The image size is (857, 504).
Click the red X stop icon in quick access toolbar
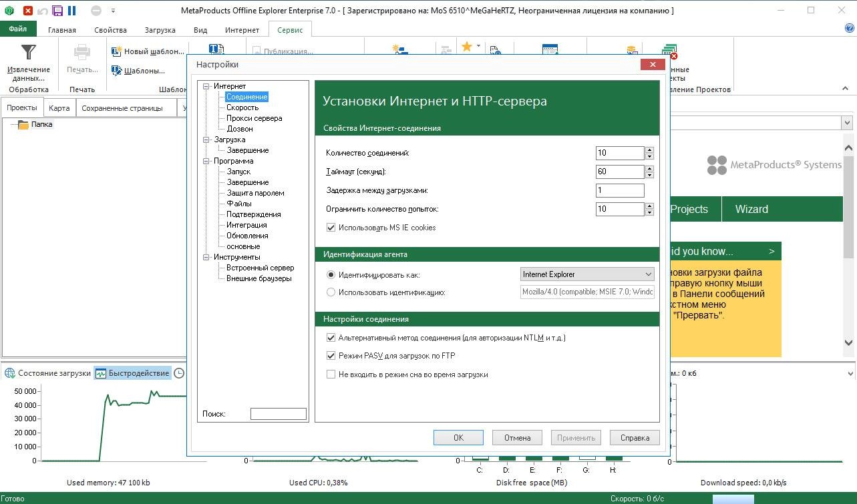(x=27, y=11)
